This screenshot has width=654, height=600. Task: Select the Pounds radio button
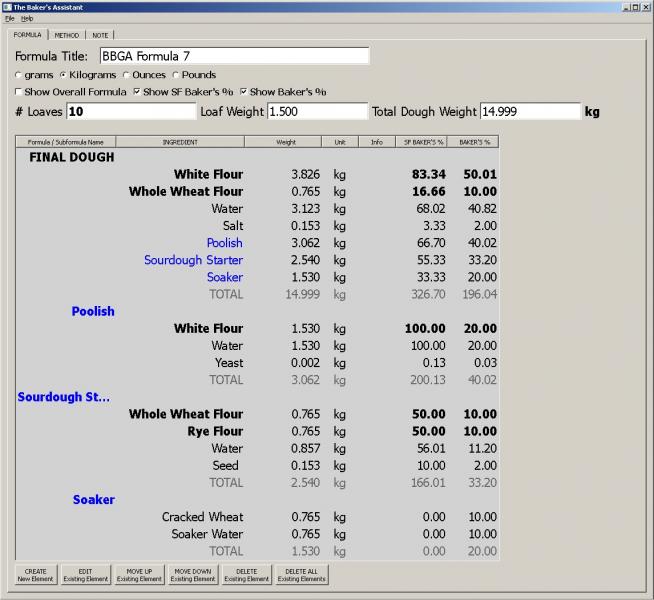(x=176, y=75)
